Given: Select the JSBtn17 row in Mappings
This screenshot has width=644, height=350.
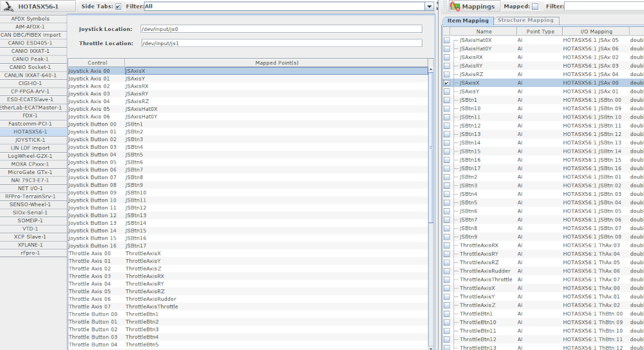Looking at the screenshot, I should point(543,169).
